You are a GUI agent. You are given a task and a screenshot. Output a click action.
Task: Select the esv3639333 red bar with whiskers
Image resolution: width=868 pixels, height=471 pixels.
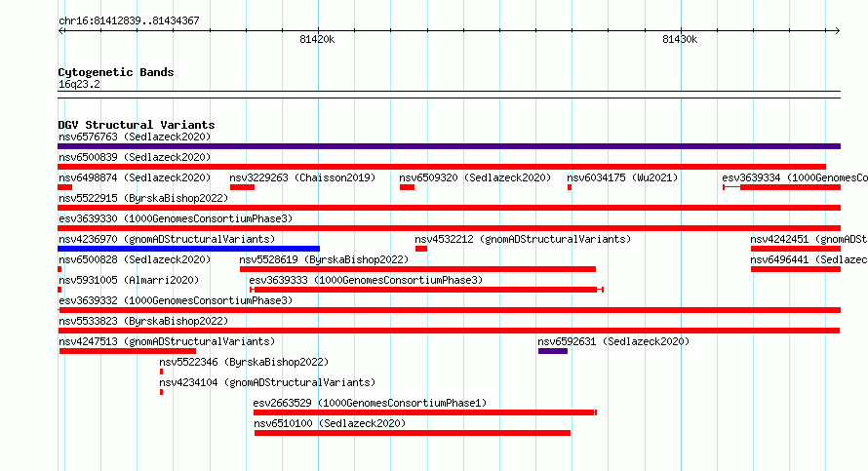[x=426, y=290]
